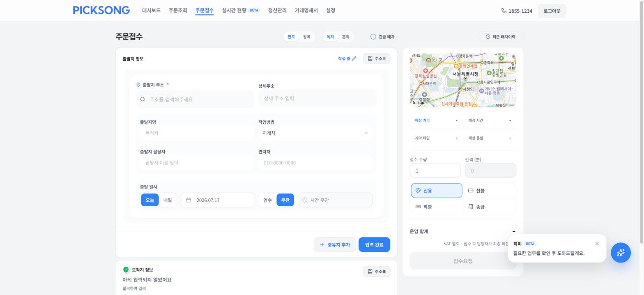Viewport: 644px width, 295px height.
Task: Close the 픽미 assistant popup
Action: 597,244
